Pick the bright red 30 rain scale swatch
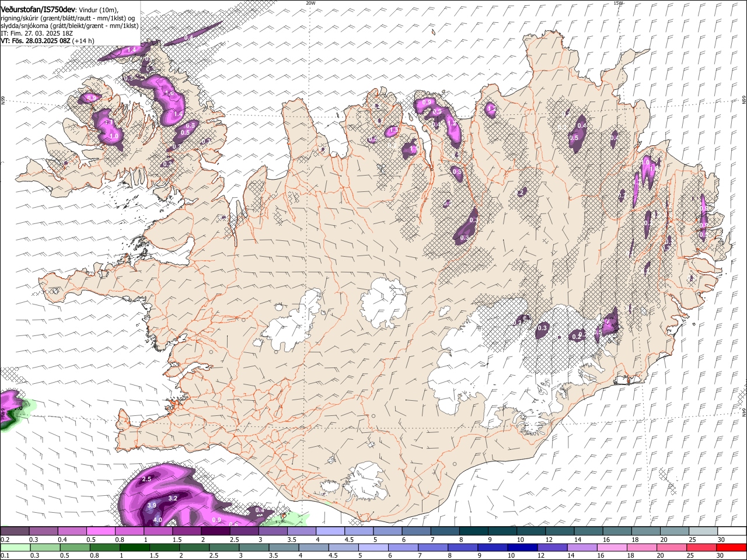The height and width of the screenshot is (560, 747). coord(731,548)
